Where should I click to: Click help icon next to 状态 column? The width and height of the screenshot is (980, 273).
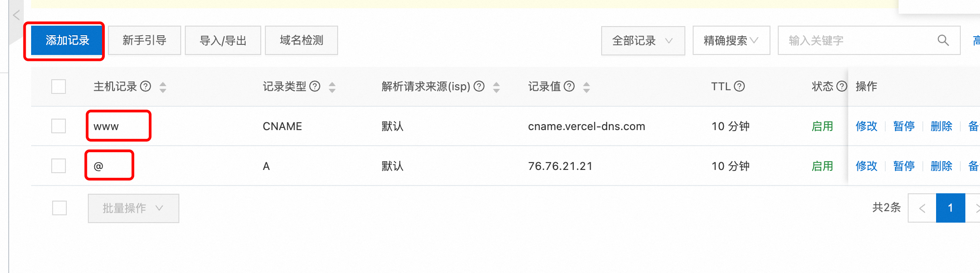[x=842, y=86]
